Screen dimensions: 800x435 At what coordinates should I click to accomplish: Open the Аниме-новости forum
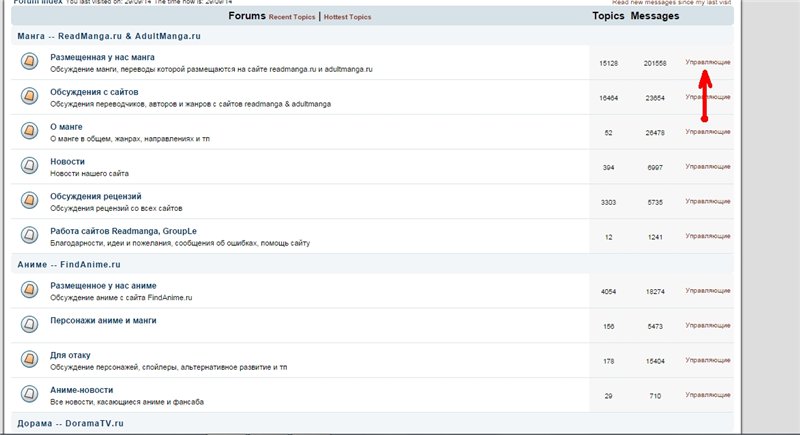tap(82, 390)
